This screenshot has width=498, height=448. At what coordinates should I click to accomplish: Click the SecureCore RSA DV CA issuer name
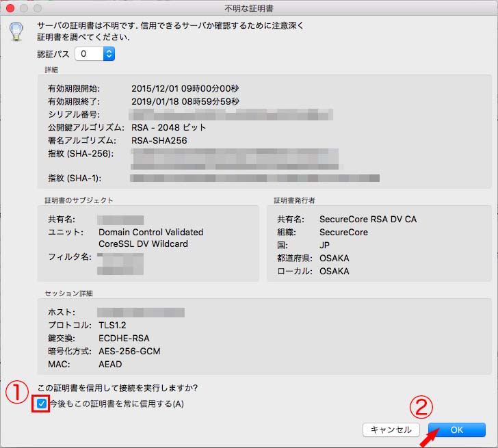[x=368, y=220]
